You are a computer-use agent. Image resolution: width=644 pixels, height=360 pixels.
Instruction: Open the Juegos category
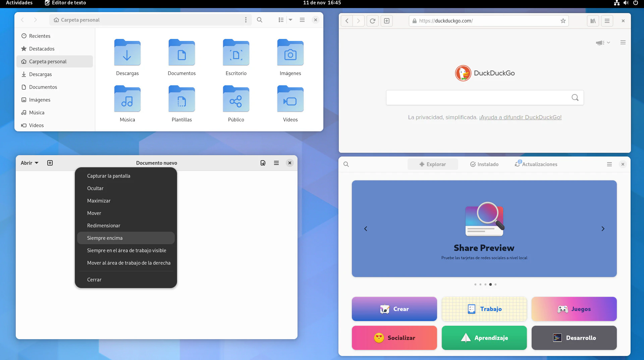pyautogui.click(x=574, y=309)
